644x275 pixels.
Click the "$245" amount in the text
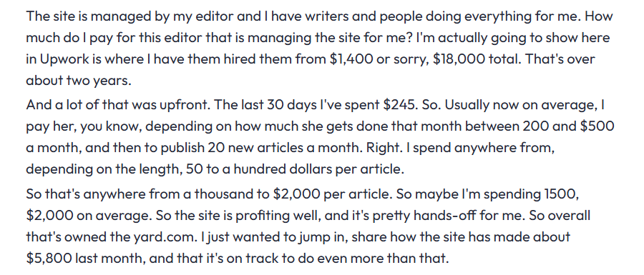399,105
